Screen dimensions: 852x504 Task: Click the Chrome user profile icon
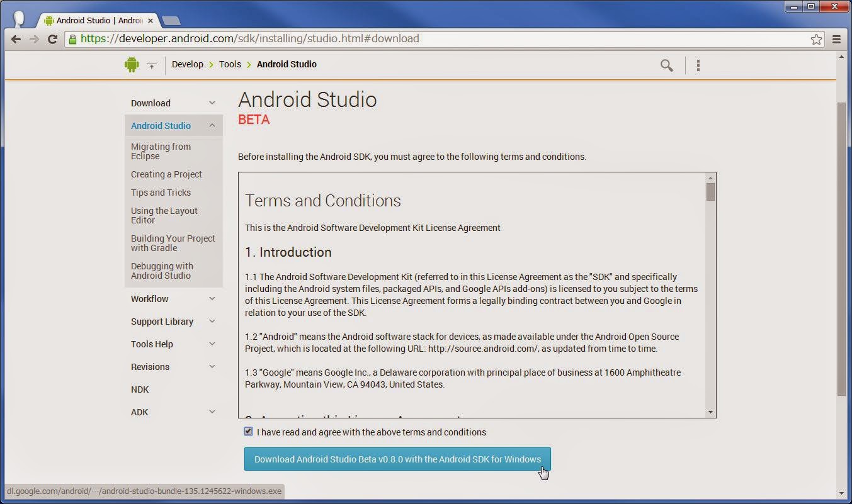[19, 19]
